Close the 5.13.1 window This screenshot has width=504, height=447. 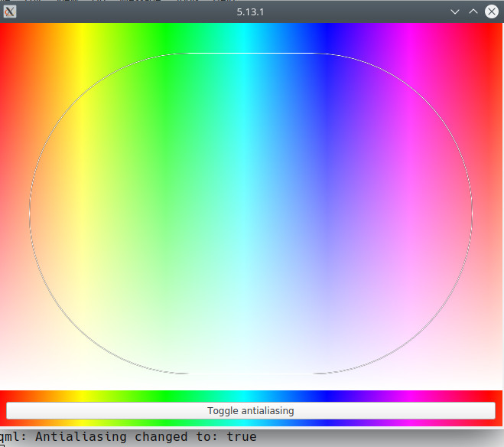coord(491,11)
